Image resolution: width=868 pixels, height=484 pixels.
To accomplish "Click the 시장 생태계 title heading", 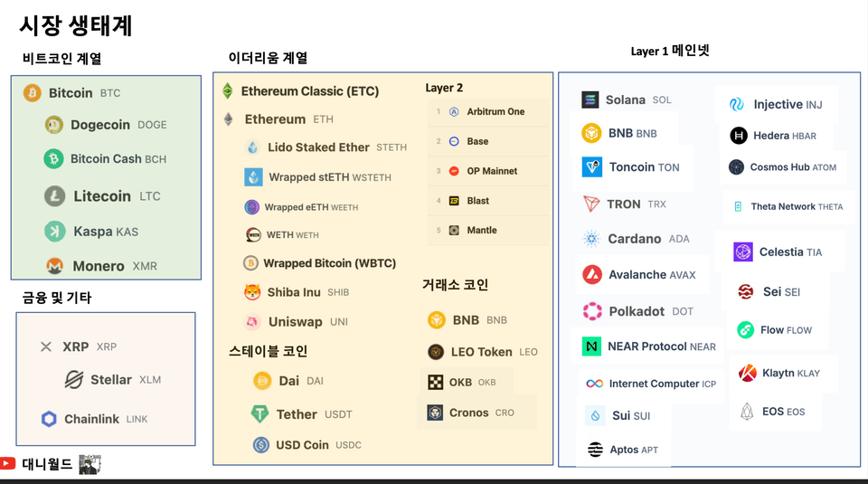I will (x=76, y=25).
